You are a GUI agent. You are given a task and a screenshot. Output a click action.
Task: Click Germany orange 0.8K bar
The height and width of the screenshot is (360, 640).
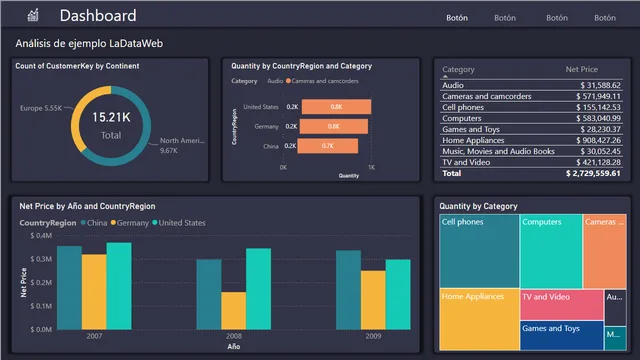(333, 127)
